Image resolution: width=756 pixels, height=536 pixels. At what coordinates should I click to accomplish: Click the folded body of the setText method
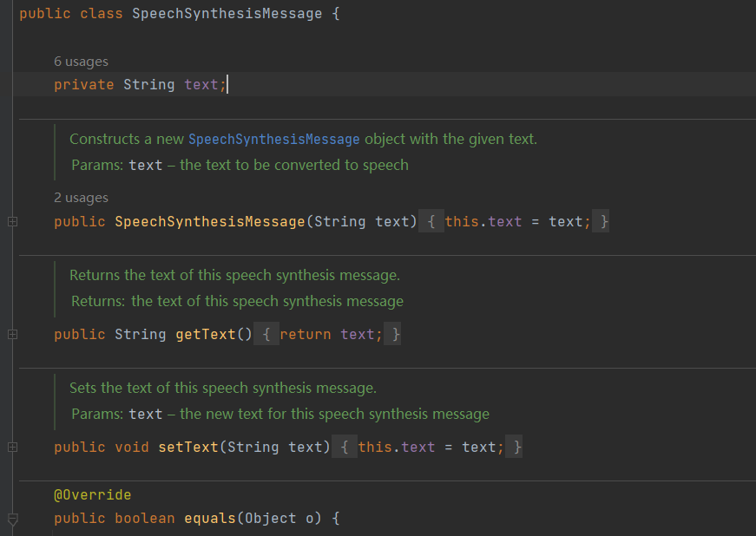tap(427, 447)
